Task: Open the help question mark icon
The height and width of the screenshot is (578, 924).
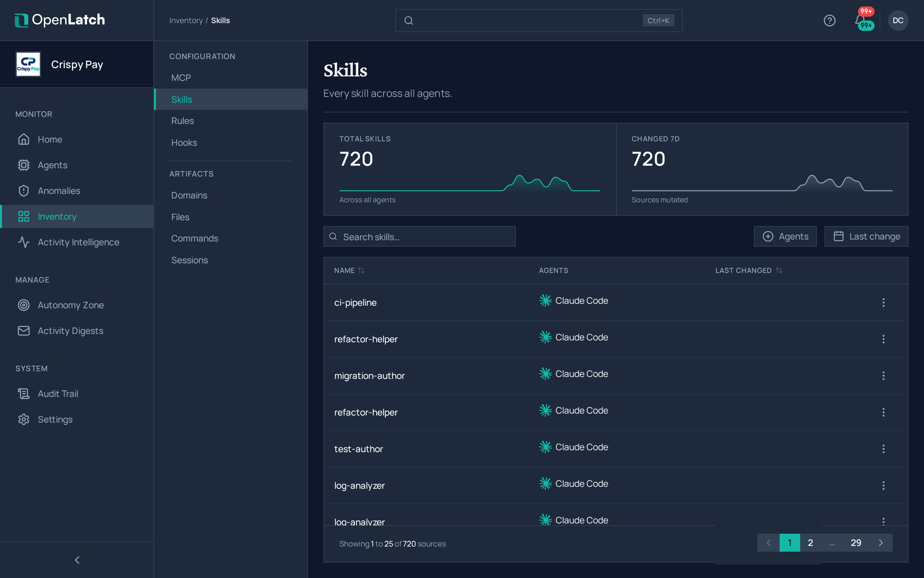Action: point(829,21)
